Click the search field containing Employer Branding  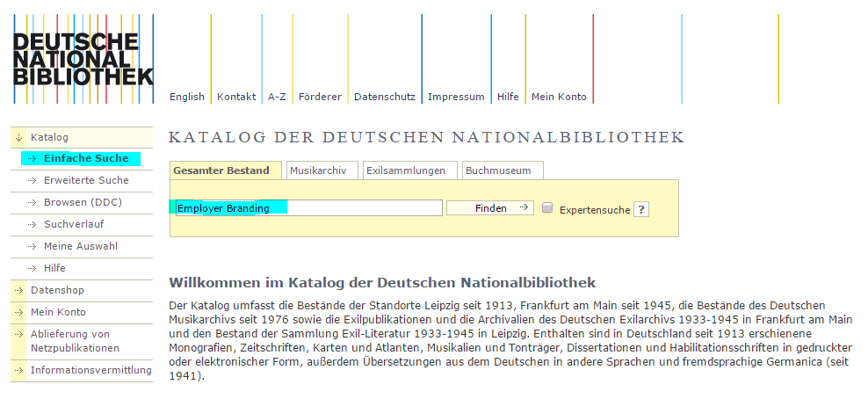point(309,208)
